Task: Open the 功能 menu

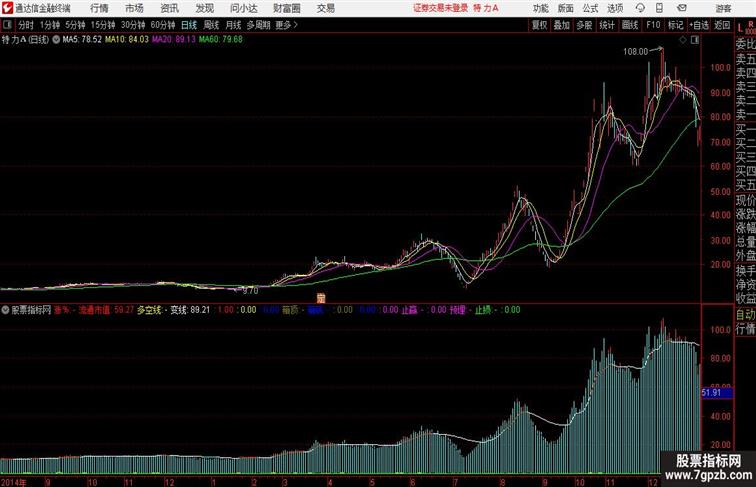Action: (541, 8)
